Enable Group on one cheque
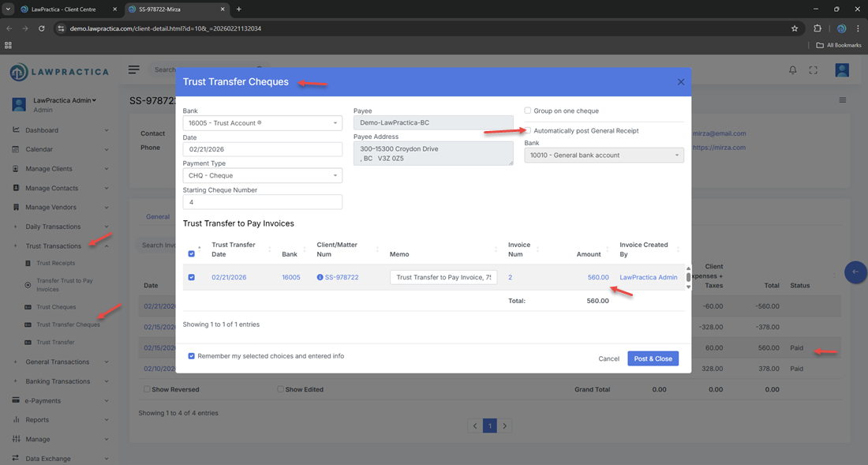Viewport: 868px width, 465px height. point(528,111)
